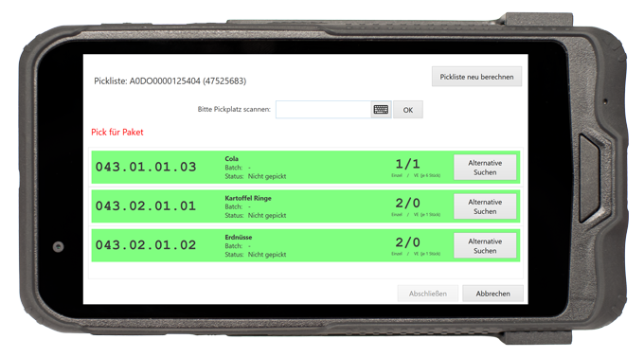The height and width of the screenshot is (357, 644).
Task: Click quantity 2/0 in Kartoffel Ringe row
Action: pos(407,203)
